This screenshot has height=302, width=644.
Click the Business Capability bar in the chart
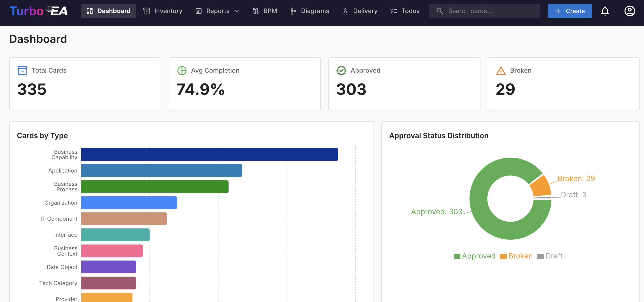[210, 154]
